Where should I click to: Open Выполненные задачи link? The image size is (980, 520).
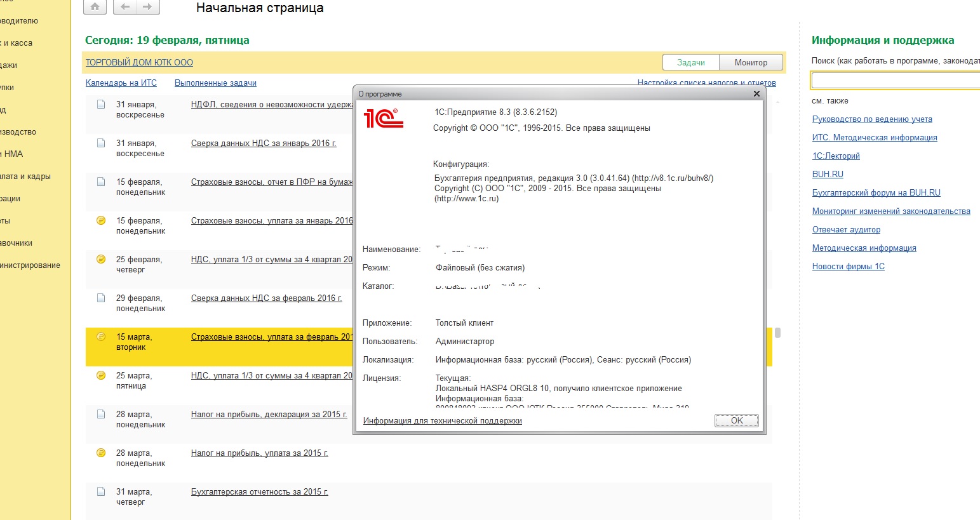[x=215, y=83]
